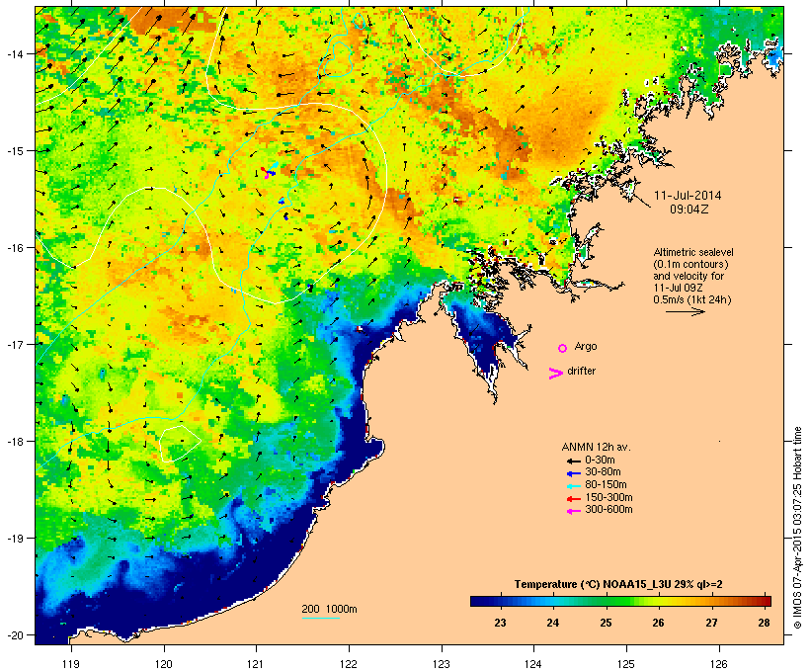This screenshot has width=810, height=672.
Task: Click the red 150-300m legend arrow
Action: pyautogui.click(x=573, y=499)
